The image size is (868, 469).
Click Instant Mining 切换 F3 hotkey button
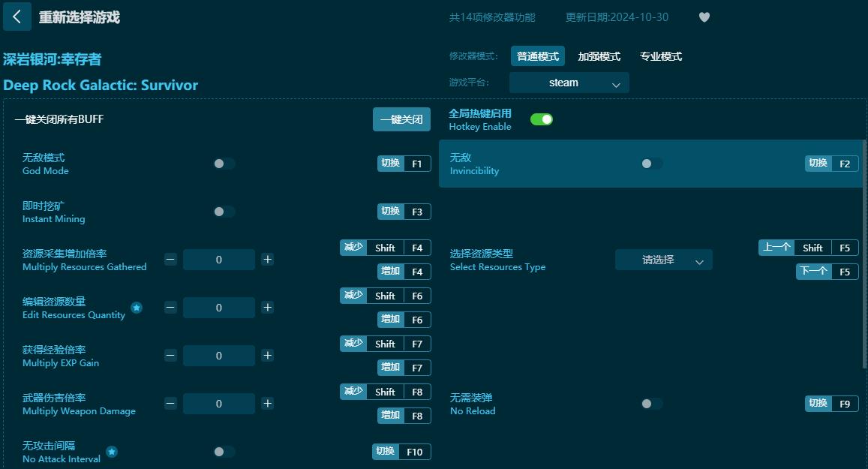click(x=404, y=212)
